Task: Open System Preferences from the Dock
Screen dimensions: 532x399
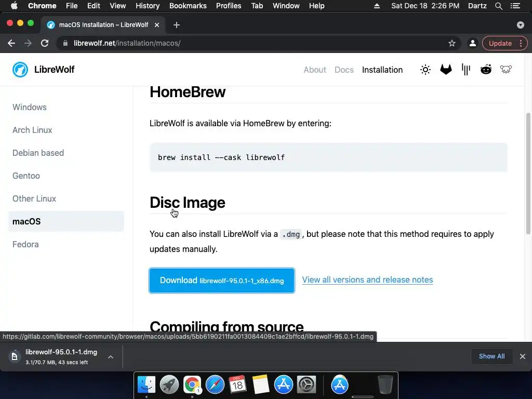Action: coord(307,385)
